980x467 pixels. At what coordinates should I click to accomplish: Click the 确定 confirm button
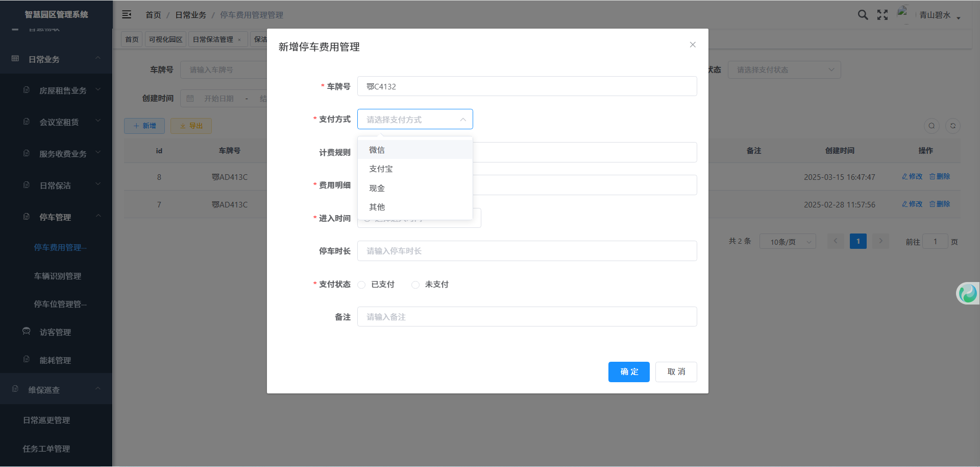(x=628, y=372)
